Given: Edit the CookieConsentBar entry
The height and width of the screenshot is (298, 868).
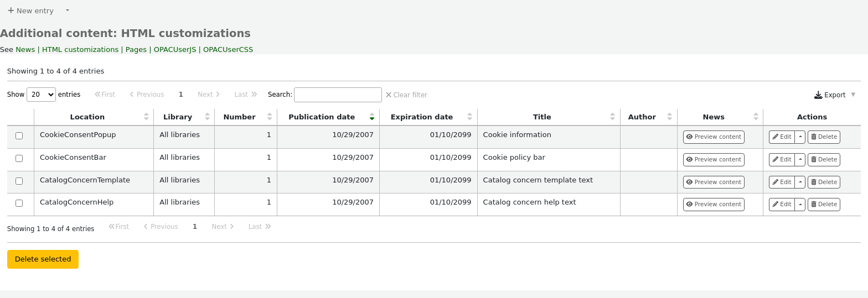Looking at the screenshot, I should click(x=782, y=160).
